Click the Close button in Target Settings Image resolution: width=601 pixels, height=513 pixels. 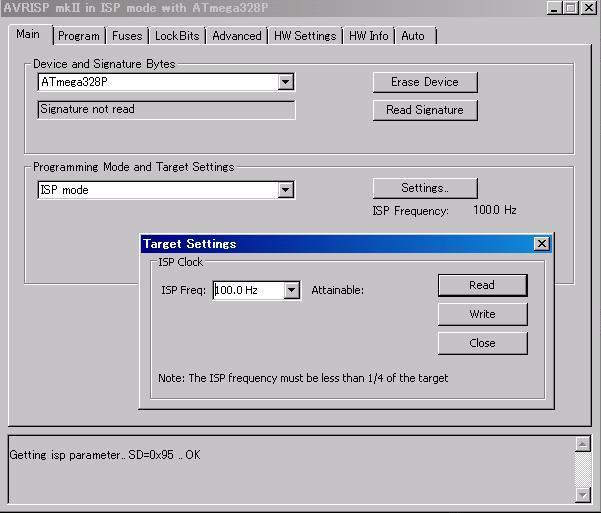[x=483, y=343]
